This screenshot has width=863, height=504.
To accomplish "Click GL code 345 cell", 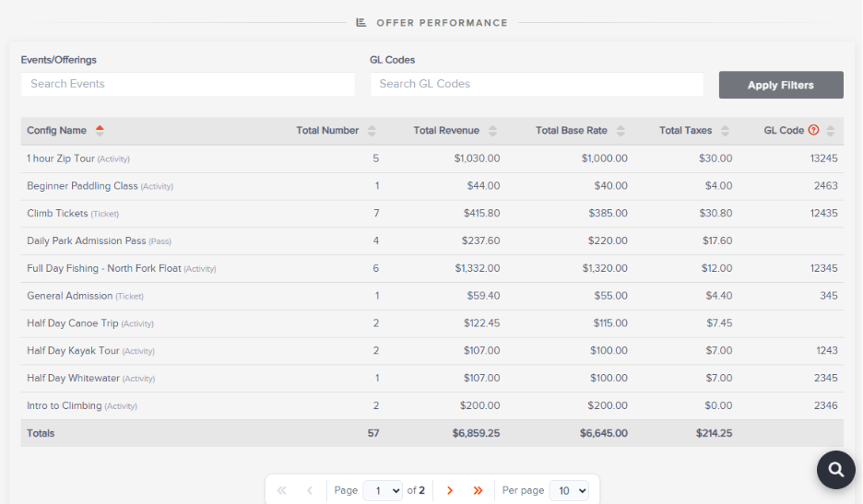I will [x=828, y=296].
